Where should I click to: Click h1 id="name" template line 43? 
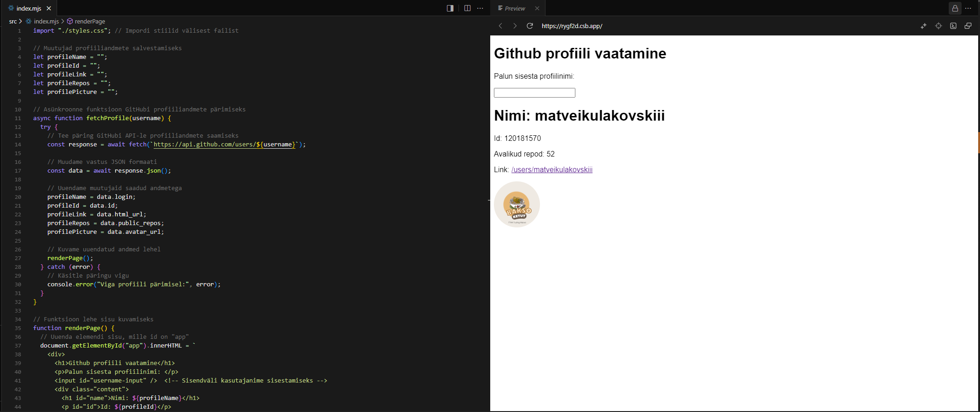pyautogui.click(x=130, y=398)
